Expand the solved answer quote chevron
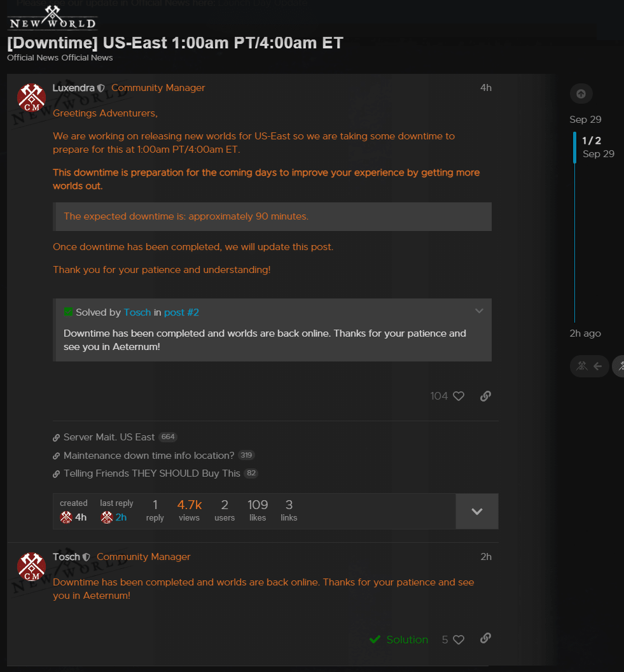 coord(479,311)
